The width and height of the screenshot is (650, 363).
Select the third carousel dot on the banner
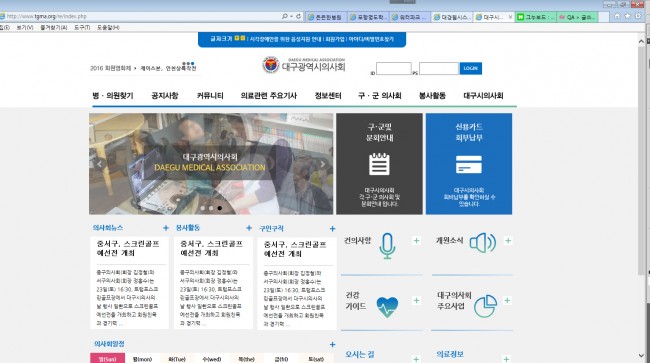tap(219, 208)
